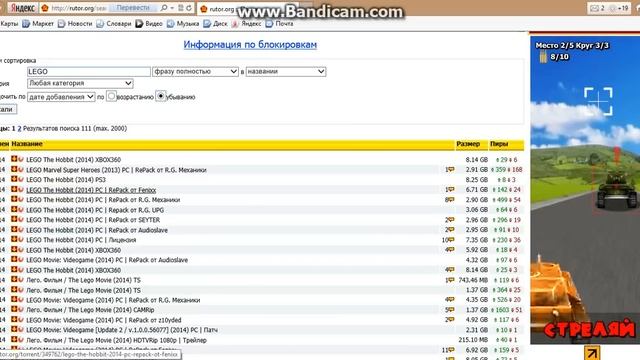Image resolution: width=640 pixels, height=360 pixels.
Task: Click the 7.35 GB size cell
Action: point(477,240)
